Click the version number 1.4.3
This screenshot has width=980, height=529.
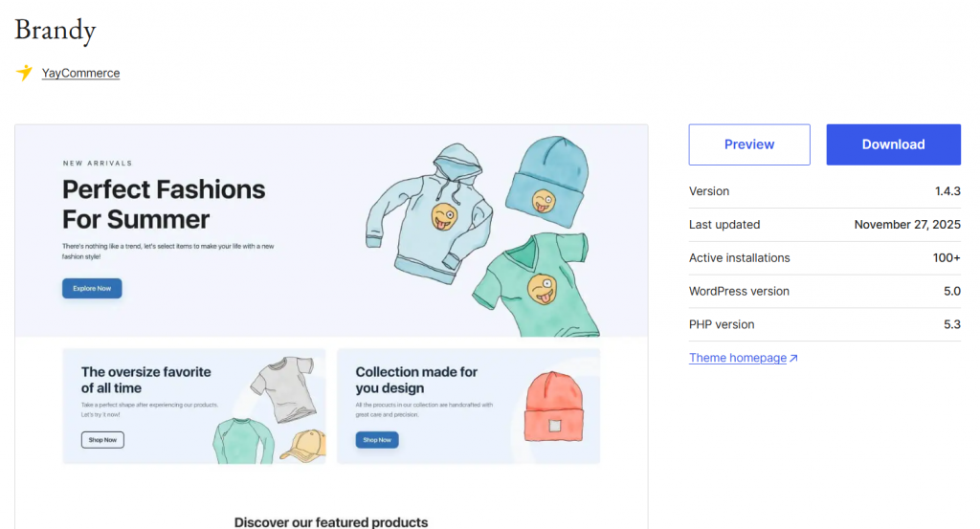pyautogui.click(x=947, y=191)
